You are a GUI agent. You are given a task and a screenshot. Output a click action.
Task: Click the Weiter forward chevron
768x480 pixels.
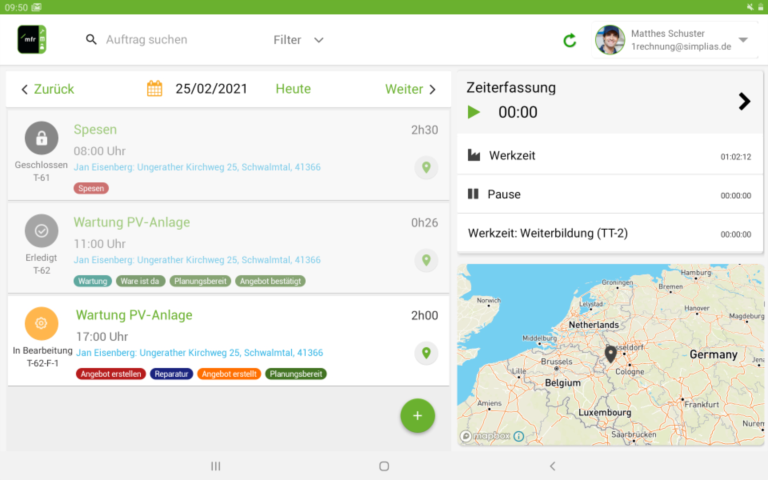pyautogui.click(x=432, y=89)
